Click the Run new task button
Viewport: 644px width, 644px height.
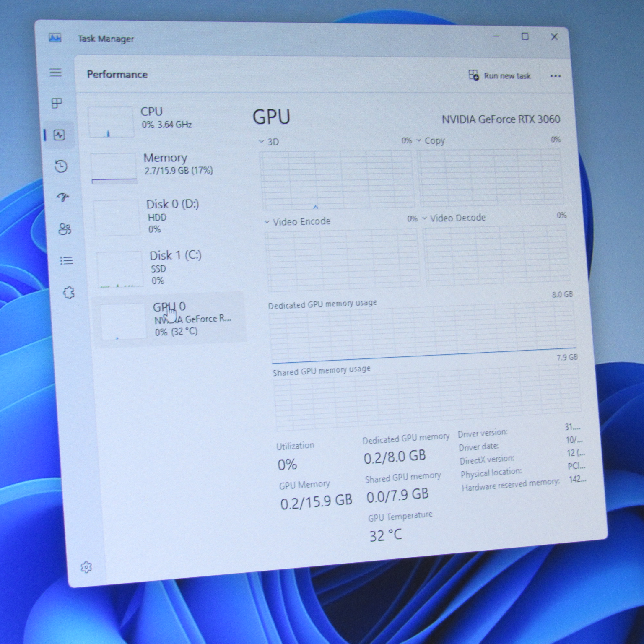coord(499,76)
